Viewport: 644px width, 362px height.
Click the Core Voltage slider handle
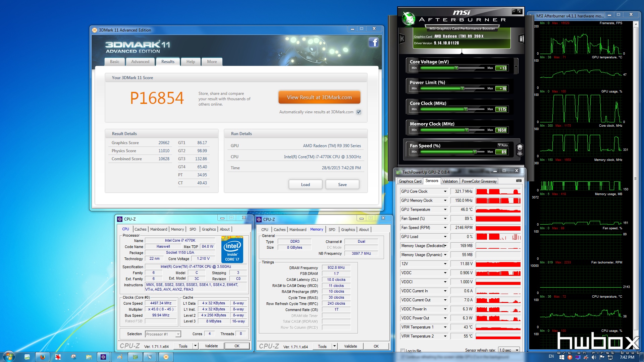point(457,68)
